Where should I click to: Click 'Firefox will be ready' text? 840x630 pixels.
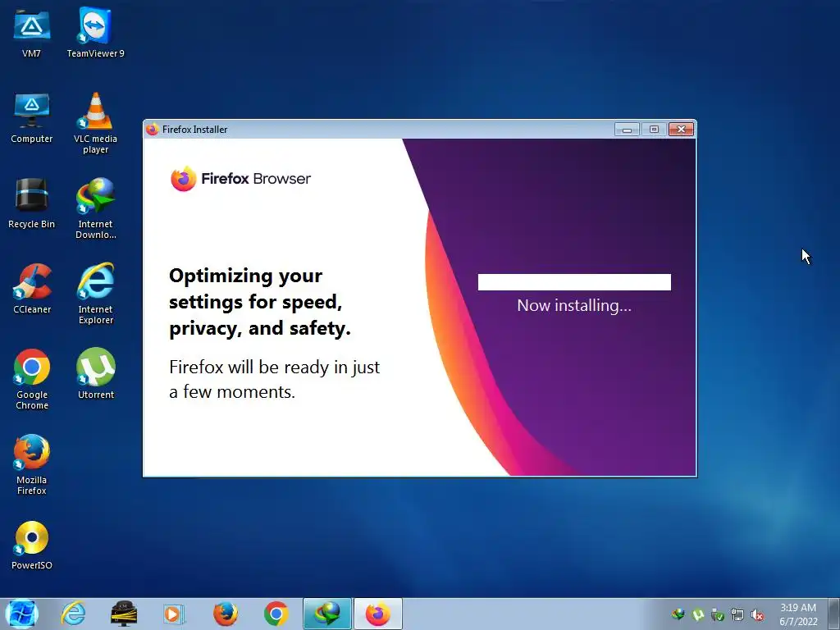[x=274, y=379]
